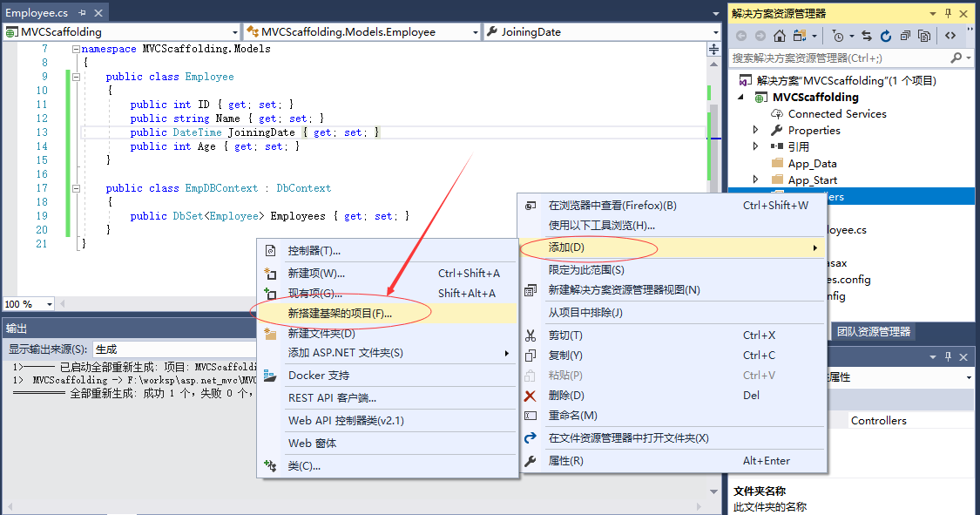
Task: Click the Sync with Active Document icon
Action: click(x=867, y=36)
